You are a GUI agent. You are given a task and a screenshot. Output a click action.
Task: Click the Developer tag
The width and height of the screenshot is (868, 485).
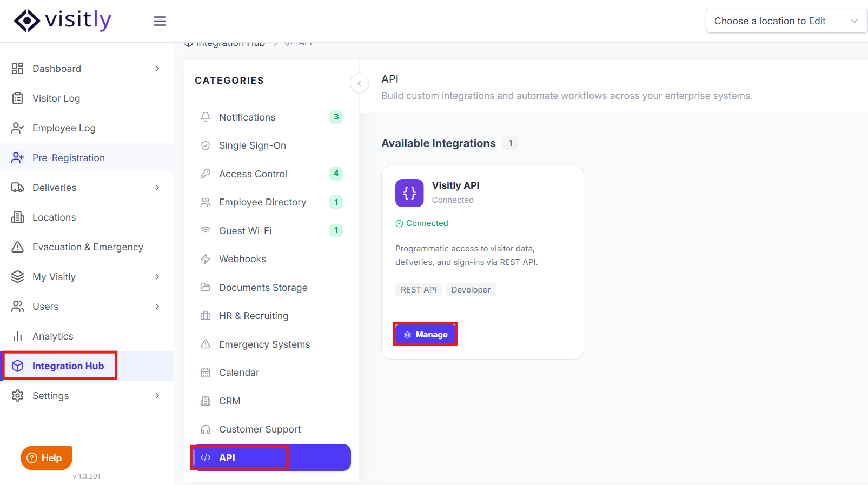(471, 290)
